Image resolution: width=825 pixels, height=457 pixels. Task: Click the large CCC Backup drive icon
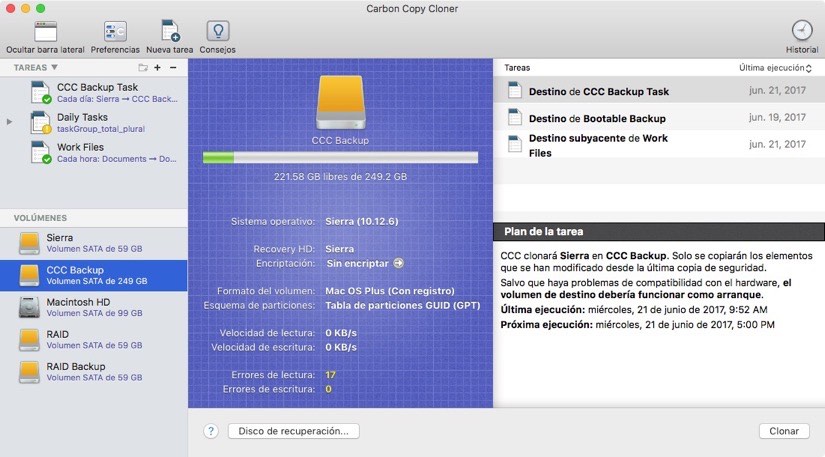[x=340, y=103]
